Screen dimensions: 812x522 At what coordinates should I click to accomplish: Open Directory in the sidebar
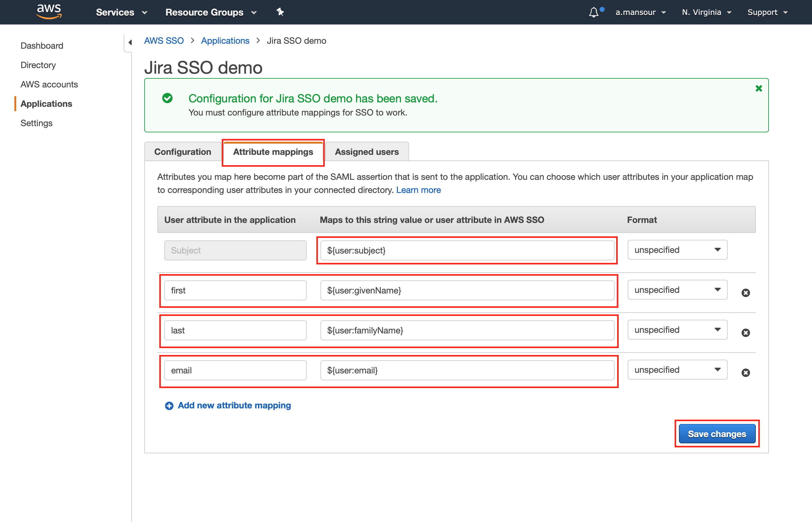point(38,65)
